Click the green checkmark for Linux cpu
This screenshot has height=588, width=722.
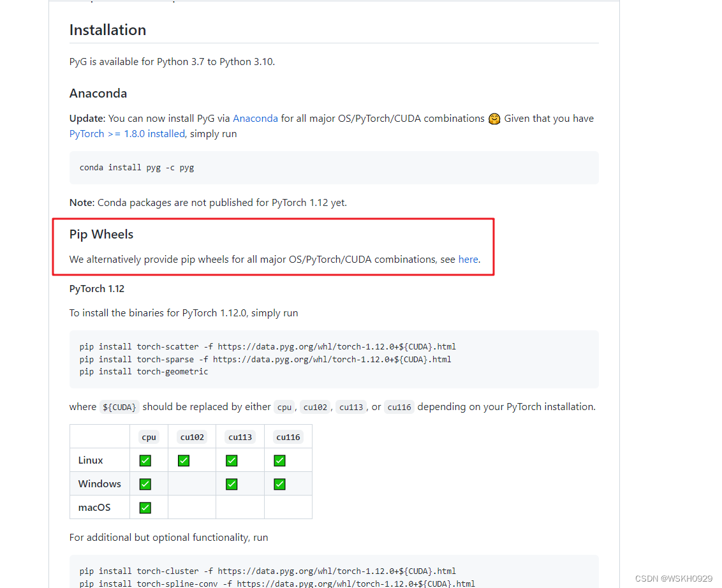coord(145,460)
